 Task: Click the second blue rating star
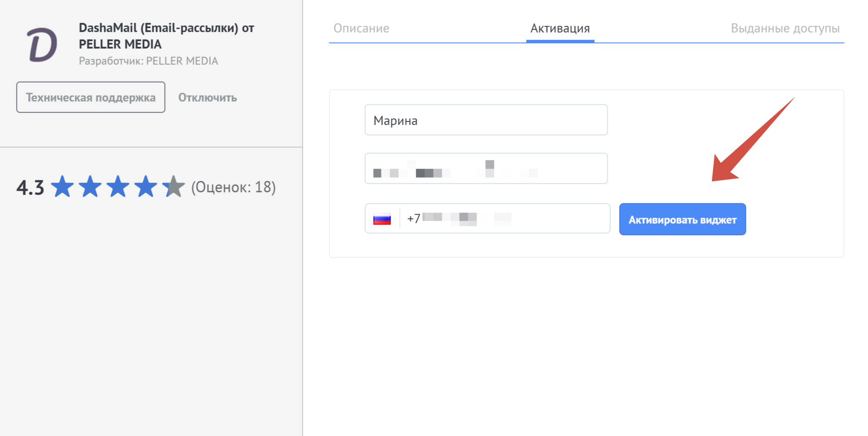tap(90, 187)
